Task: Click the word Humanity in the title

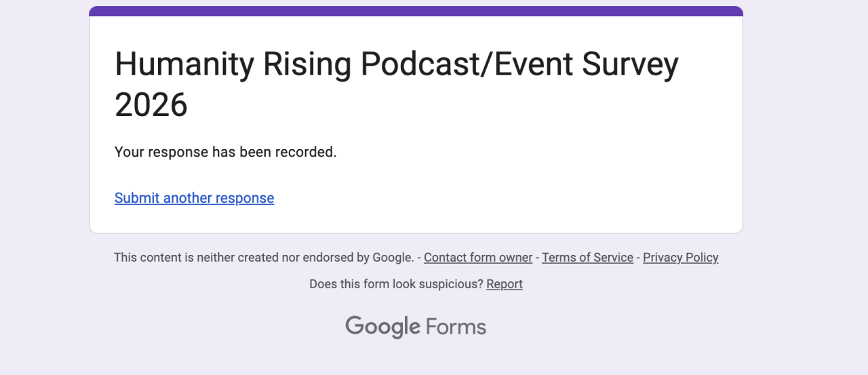Action: [x=184, y=64]
